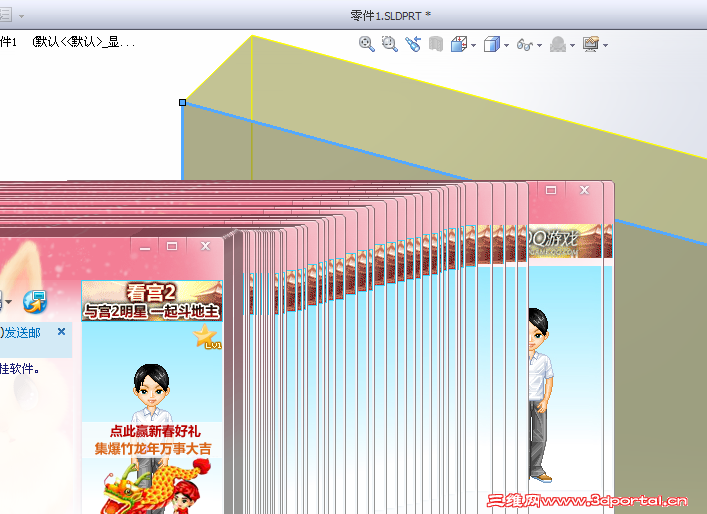Click the View Orientation cube icon
The width and height of the screenshot is (707, 514).
459,44
